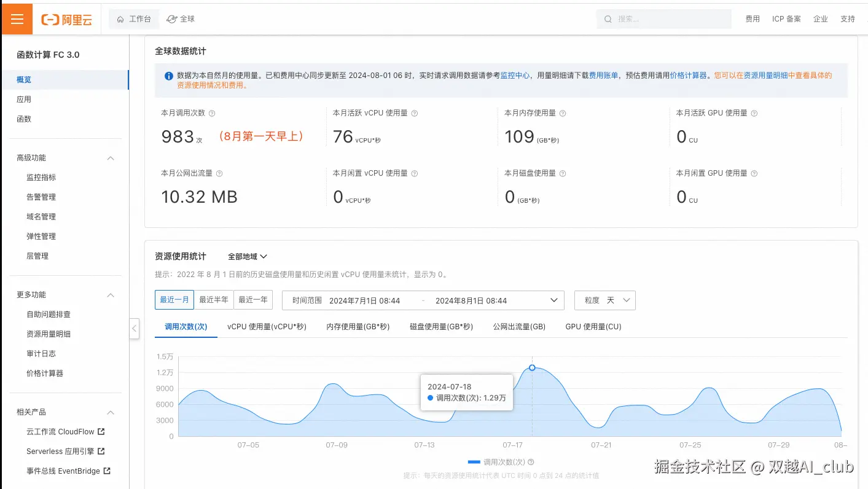Open the 费用 menu
Viewport: 868px width, 489px height.
coord(753,19)
